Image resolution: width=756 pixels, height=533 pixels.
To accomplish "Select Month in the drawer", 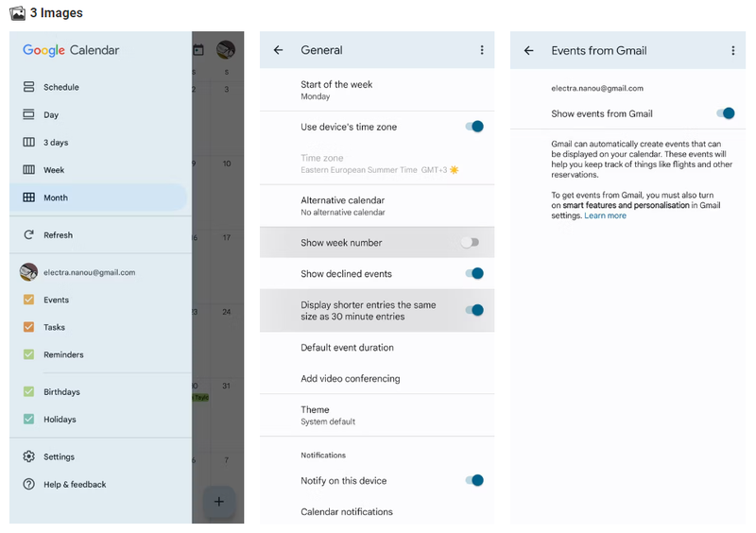I will pyautogui.click(x=98, y=198).
